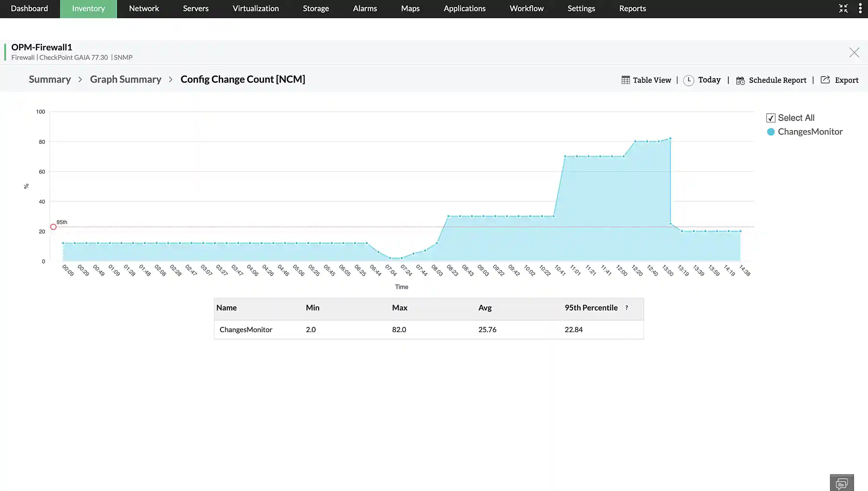Screen dimensions: 868x491
Task: Click the peak 82 data point on chart
Action: click(670, 139)
